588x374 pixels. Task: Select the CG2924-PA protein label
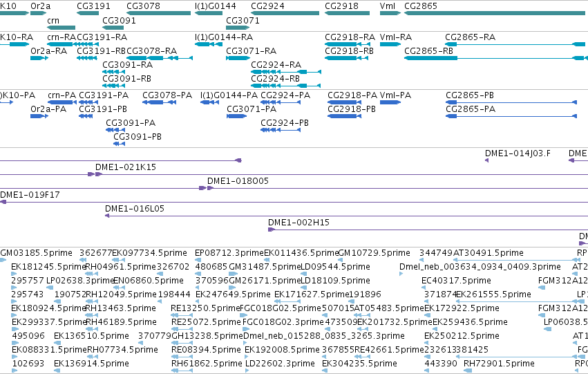285,95
